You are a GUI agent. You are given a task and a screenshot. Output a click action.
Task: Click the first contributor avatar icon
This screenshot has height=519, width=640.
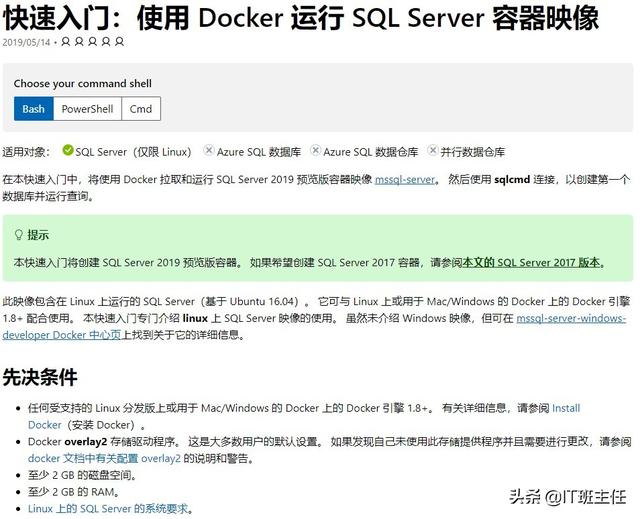(x=66, y=42)
